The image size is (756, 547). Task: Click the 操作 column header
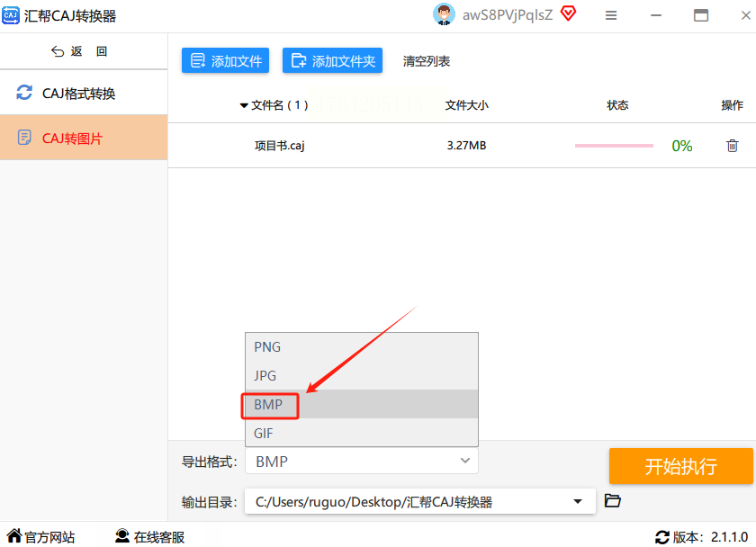[732, 105]
